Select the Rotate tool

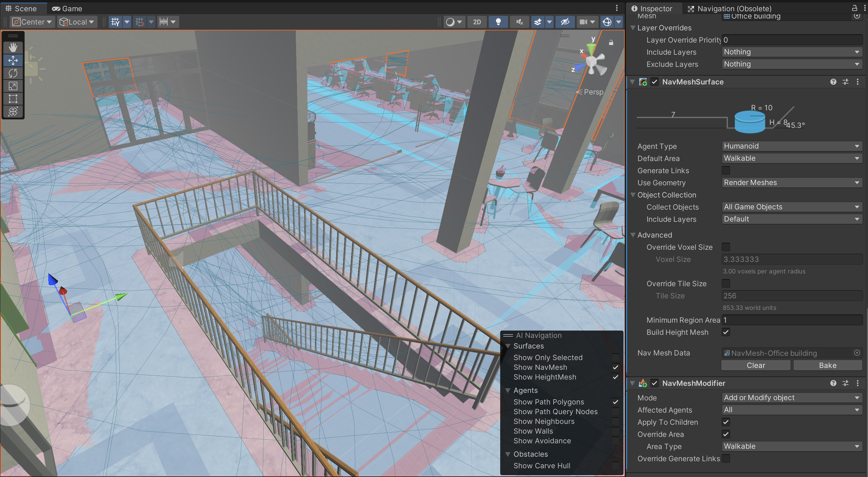(x=13, y=73)
